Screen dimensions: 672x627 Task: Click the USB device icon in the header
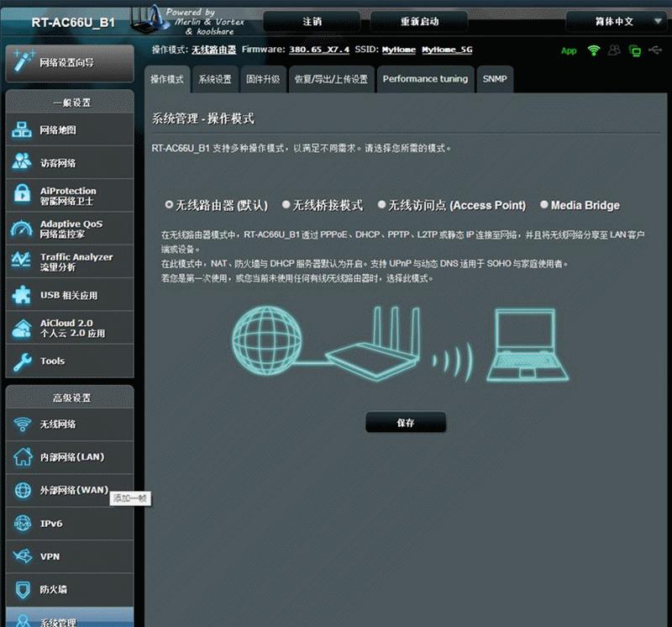point(654,50)
